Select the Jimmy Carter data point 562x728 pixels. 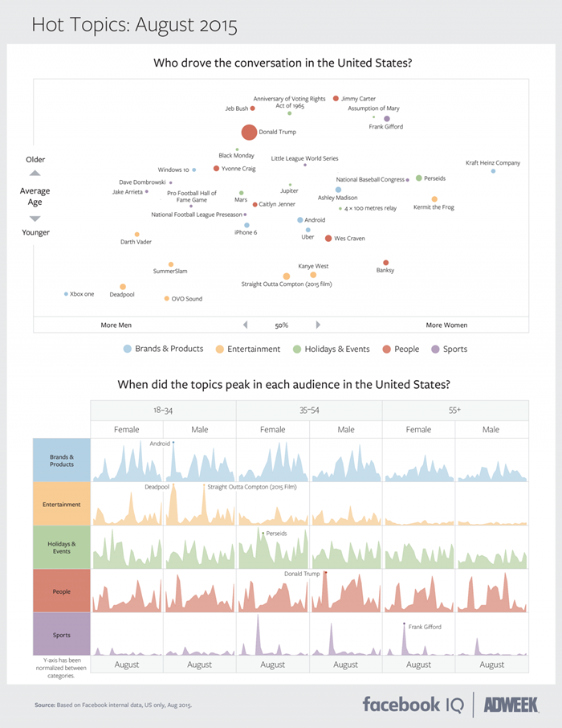(x=336, y=98)
